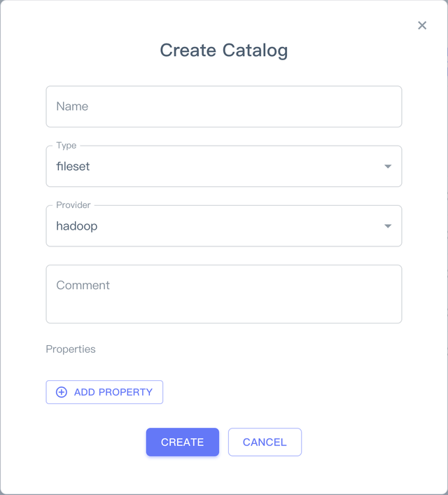The image size is (448, 495).
Task: Click the Create Catalog dialog title
Action: click(x=223, y=50)
